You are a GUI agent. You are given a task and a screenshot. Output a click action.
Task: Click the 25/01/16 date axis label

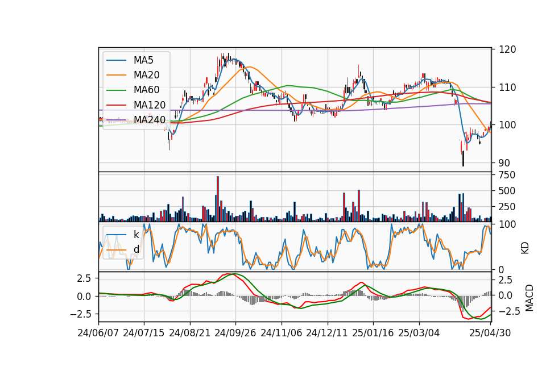(373, 333)
